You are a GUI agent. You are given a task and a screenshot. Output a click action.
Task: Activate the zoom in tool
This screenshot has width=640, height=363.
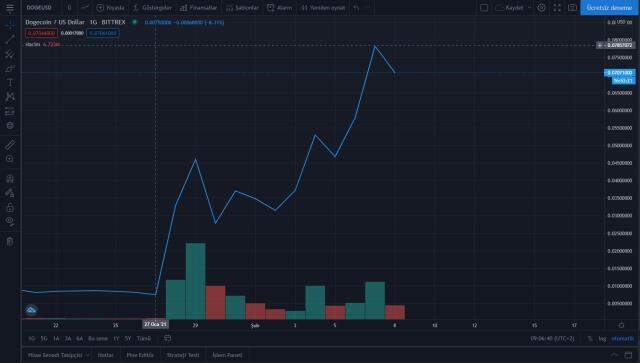tap(10, 159)
